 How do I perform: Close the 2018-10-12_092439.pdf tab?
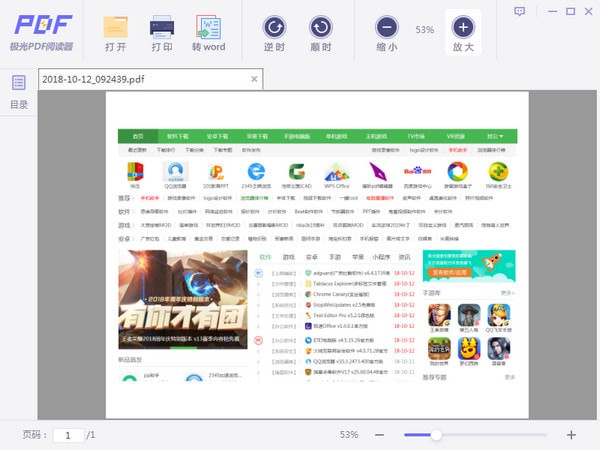pos(254,79)
